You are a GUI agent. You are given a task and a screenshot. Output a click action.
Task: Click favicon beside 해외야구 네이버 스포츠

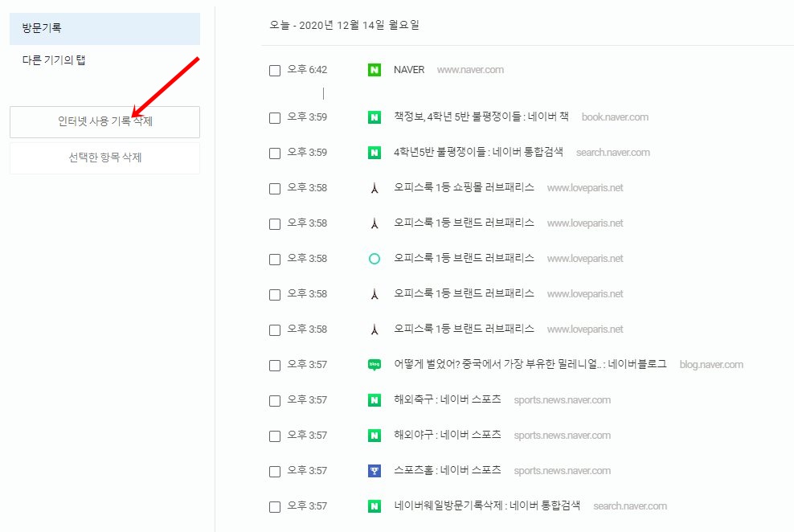[x=374, y=436]
